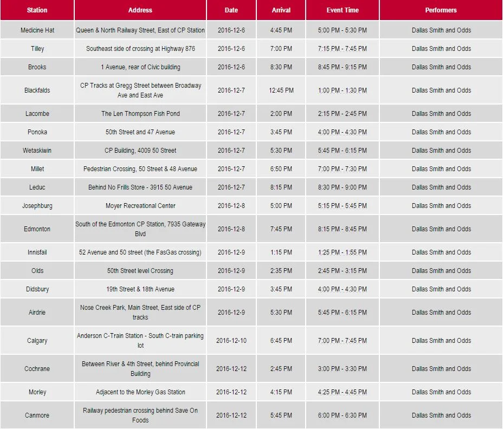This screenshot has width=504, height=429.
Task: Click Canmore arrival time 5:45 PM
Action: point(281,415)
